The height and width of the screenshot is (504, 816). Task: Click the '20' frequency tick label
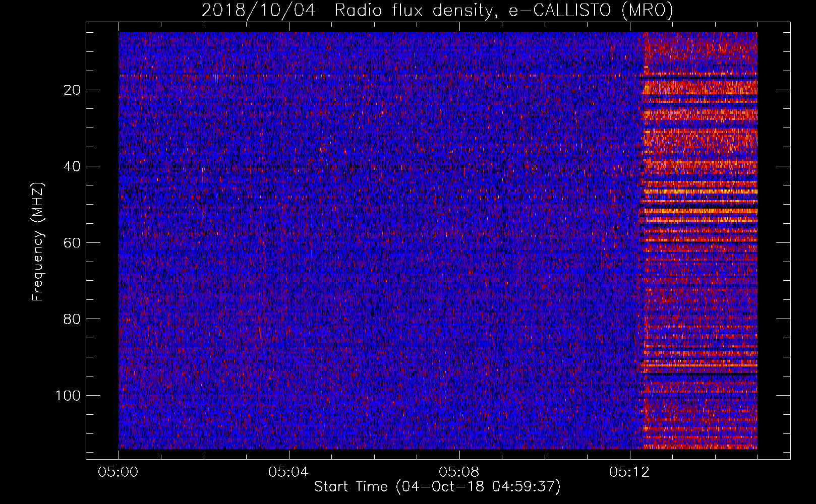pos(72,90)
